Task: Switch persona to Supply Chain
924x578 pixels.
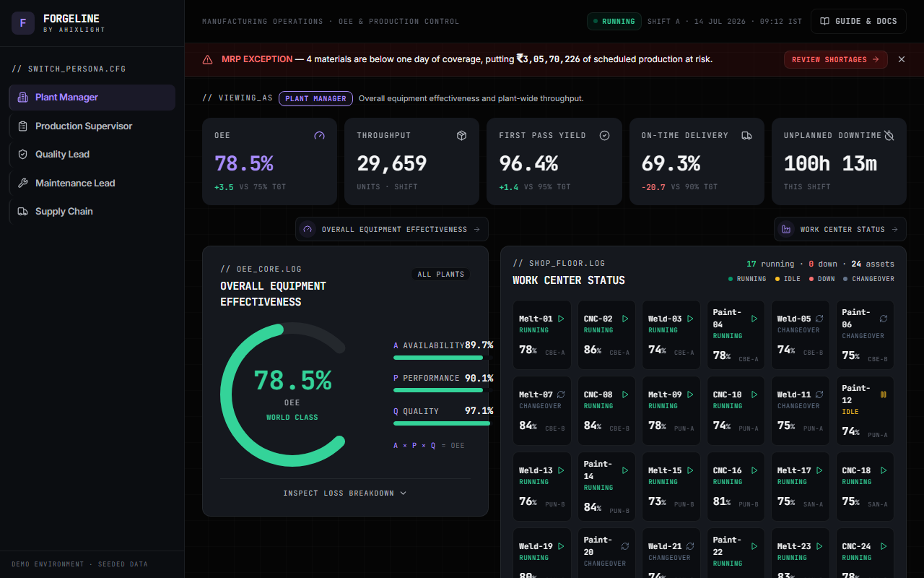Action: (92, 212)
